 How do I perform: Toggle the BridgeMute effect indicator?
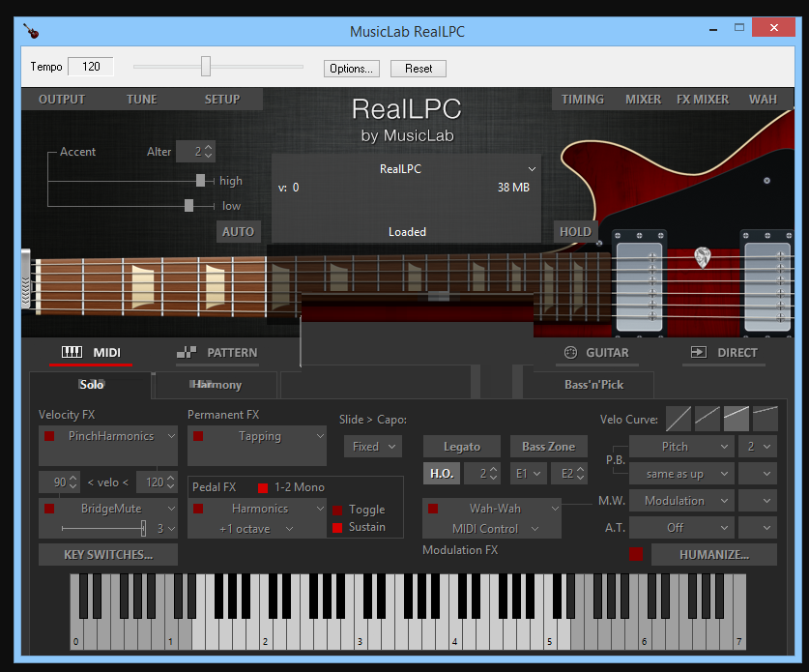(x=49, y=509)
